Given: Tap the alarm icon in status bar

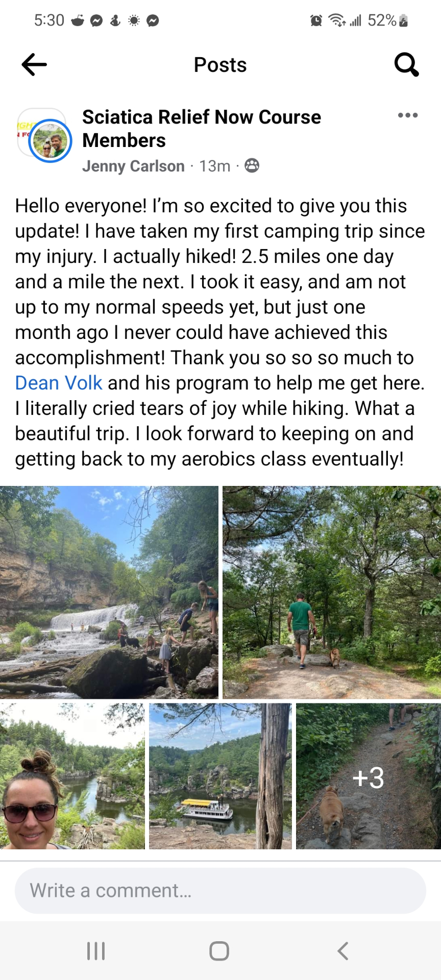Looking at the screenshot, I should click(315, 20).
